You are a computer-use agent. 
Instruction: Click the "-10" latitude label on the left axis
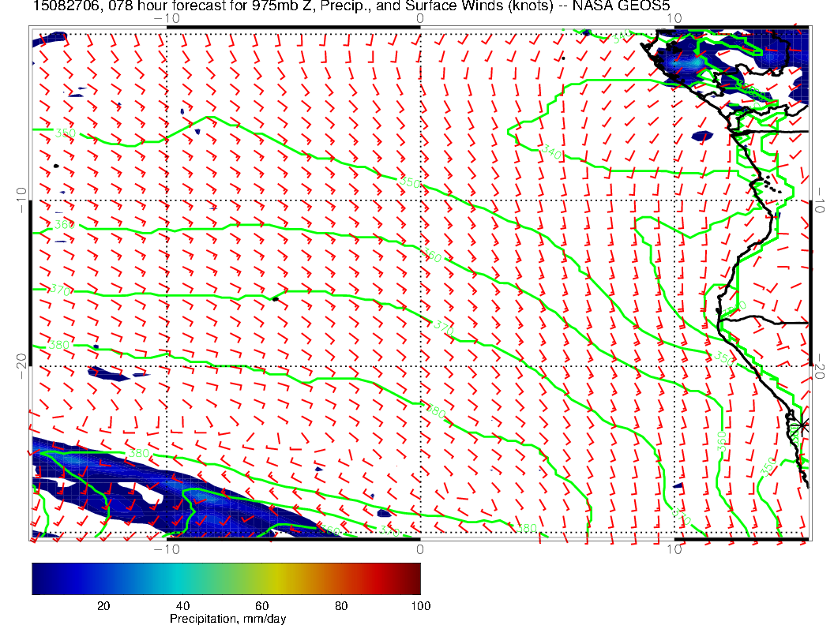tap(21, 200)
